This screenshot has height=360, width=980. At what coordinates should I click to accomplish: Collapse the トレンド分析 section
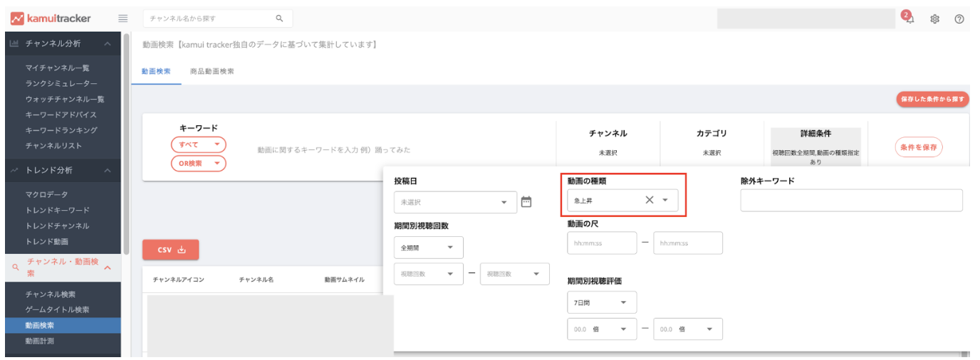[x=108, y=171]
